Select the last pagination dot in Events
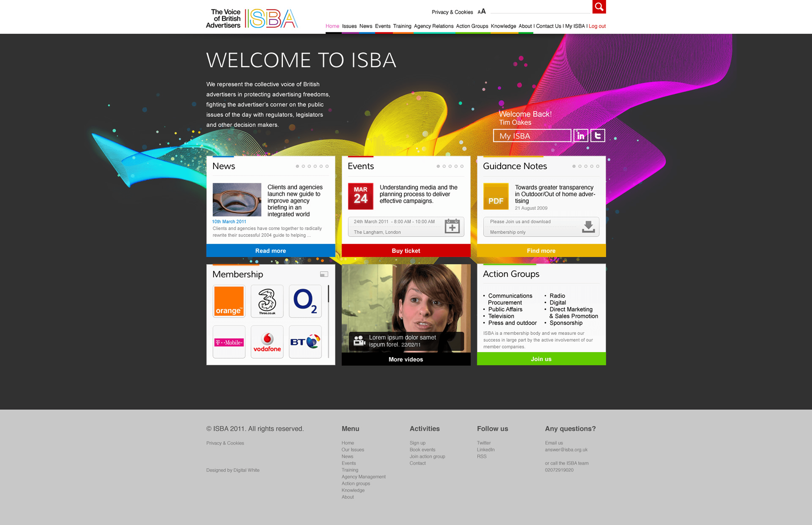 pyautogui.click(x=462, y=166)
